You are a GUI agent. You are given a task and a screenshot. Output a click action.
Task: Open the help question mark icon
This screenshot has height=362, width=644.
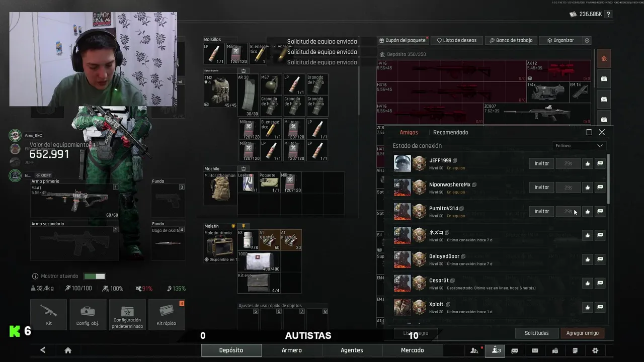pos(608,14)
